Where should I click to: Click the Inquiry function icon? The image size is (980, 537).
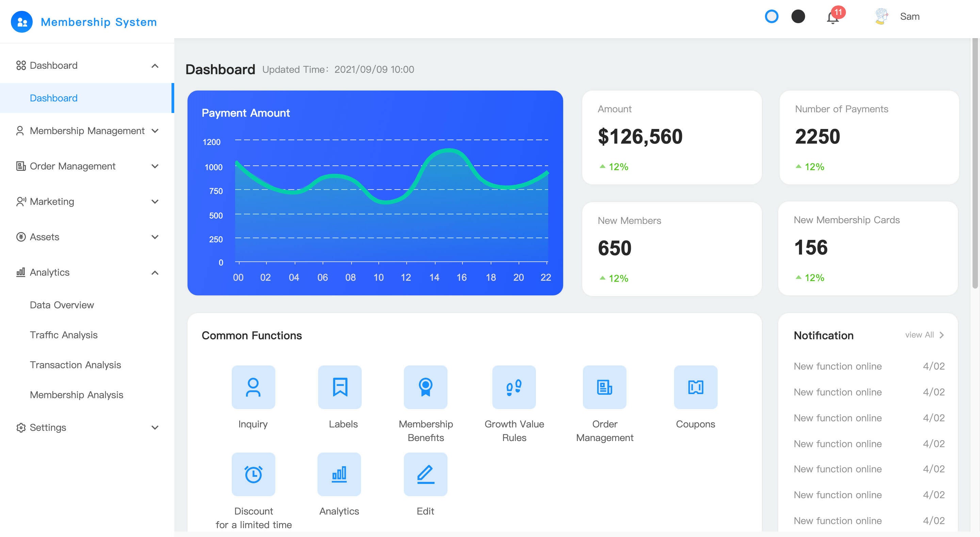tap(253, 387)
